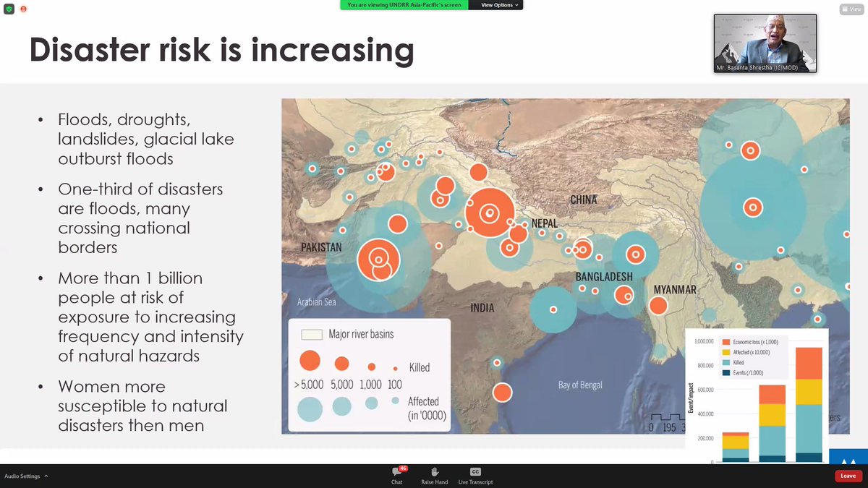Click the NEPAL label on the map
This screenshot has width=868, height=488.
(x=544, y=223)
